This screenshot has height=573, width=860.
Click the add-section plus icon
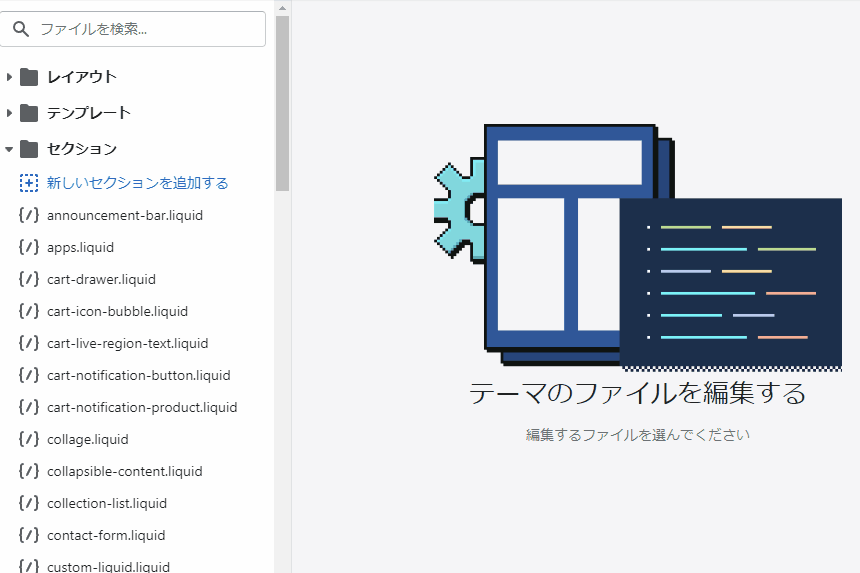click(x=29, y=183)
